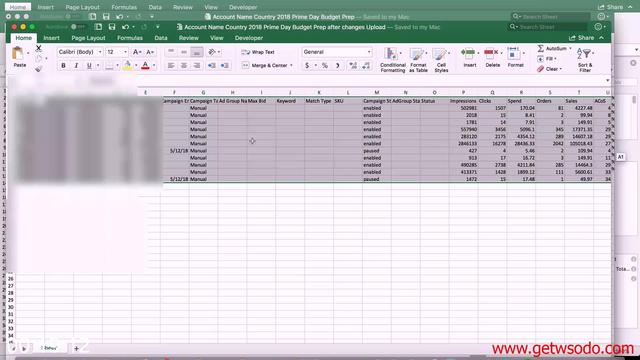This screenshot has height=360, width=640.
Task: Click the Fill button in ribbon
Action: pos(547,59)
